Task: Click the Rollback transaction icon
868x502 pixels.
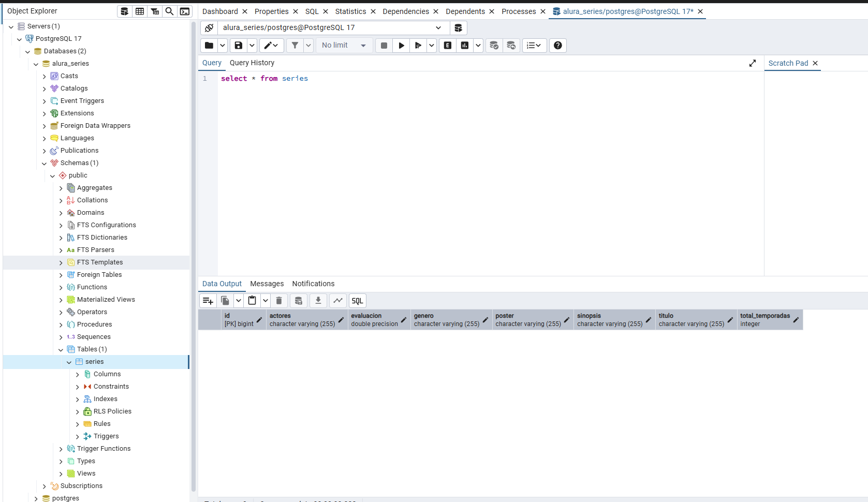Action: pos(511,46)
